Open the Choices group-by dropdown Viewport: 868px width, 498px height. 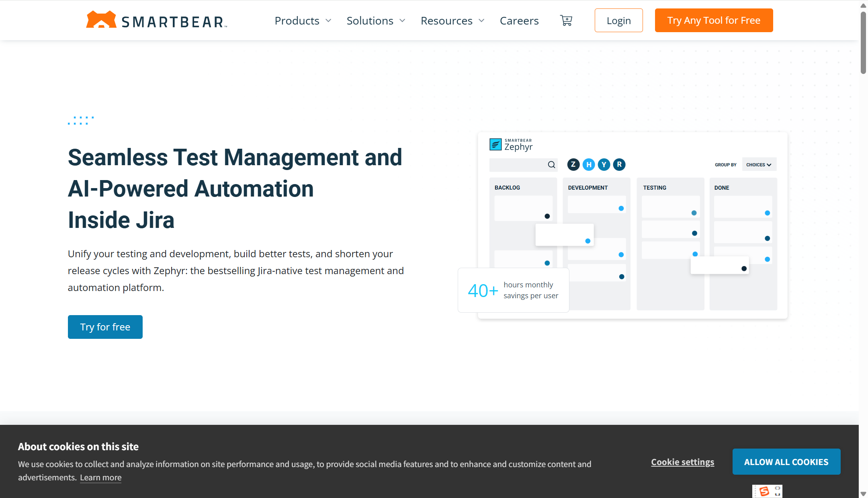[x=759, y=165]
